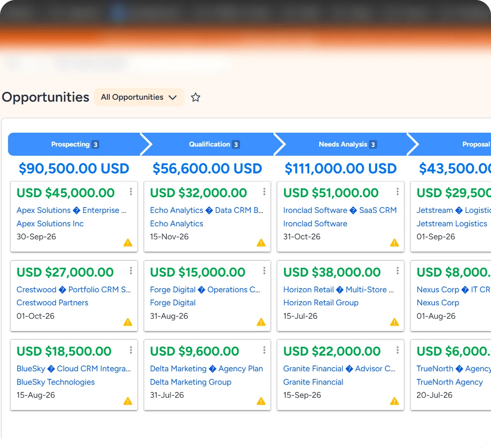Click the $111,000.00 USD Needs Analysis total
491x448 pixels.
341,168
